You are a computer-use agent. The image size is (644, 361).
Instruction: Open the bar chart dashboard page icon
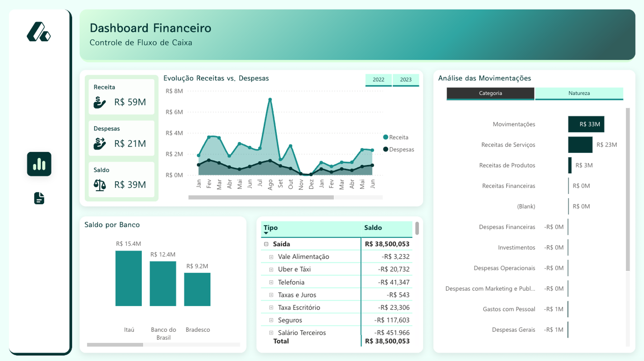(x=39, y=164)
